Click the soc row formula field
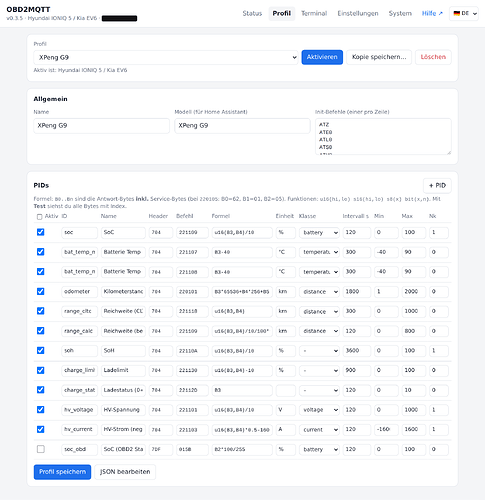This screenshot has height=500, width=485. click(x=242, y=232)
